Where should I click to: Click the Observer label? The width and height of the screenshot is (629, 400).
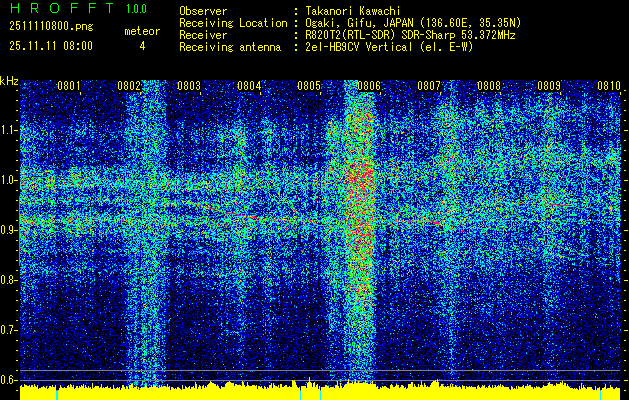pos(203,11)
